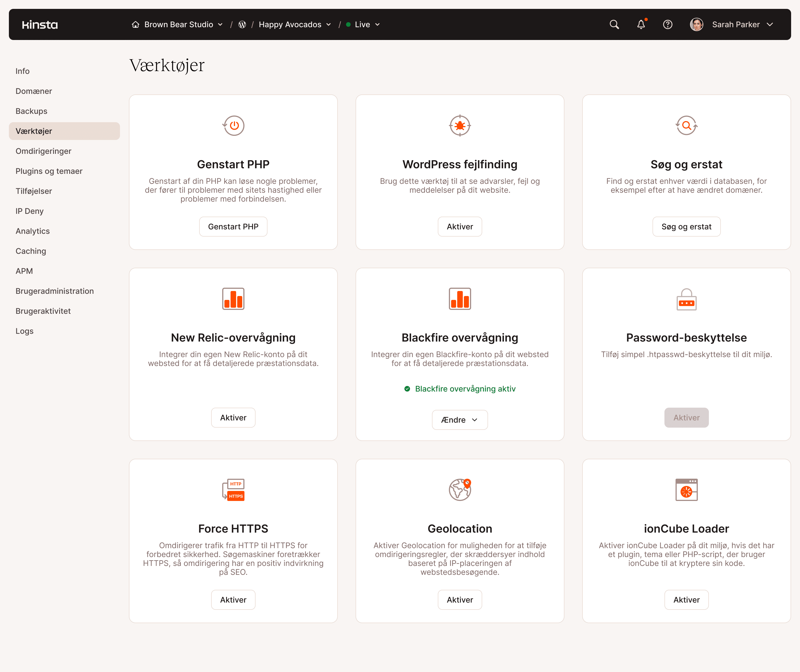Click the Søg og erstat magnifier icon
Screen dimensions: 800x672
(x=686, y=126)
